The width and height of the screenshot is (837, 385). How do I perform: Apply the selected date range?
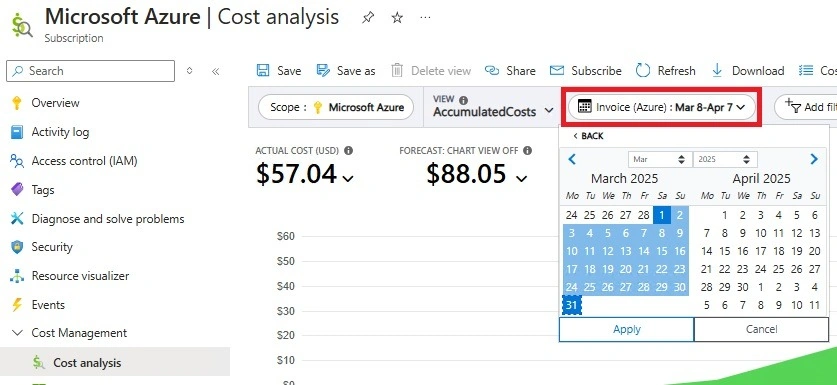pyautogui.click(x=627, y=329)
